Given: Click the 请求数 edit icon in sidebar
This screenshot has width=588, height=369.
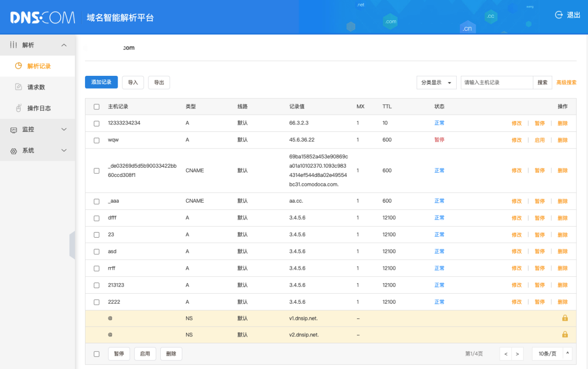Looking at the screenshot, I should [18, 87].
